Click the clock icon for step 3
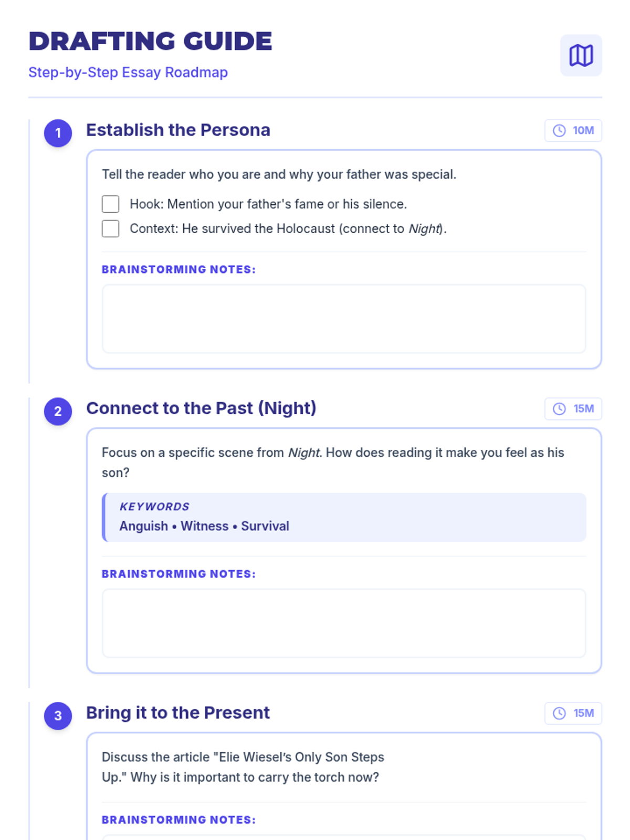630x840 pixels. (559, 713)
